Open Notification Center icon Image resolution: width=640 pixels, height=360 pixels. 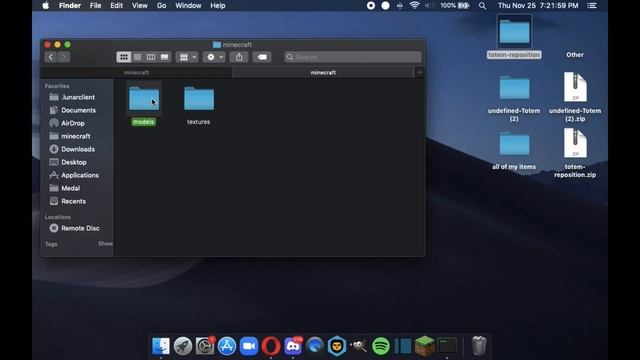pos(592,6)
